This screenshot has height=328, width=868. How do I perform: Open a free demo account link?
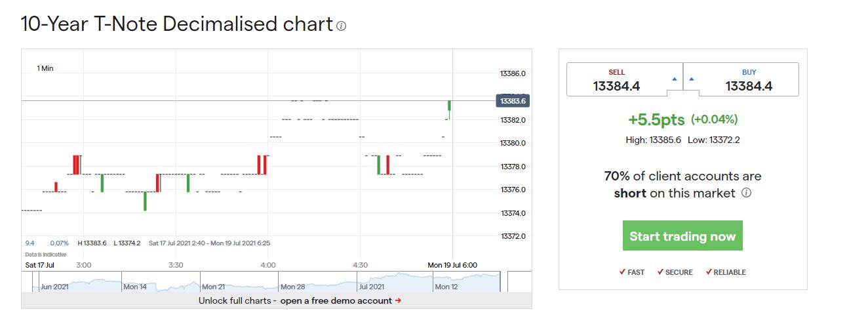(x=336, y=300)
